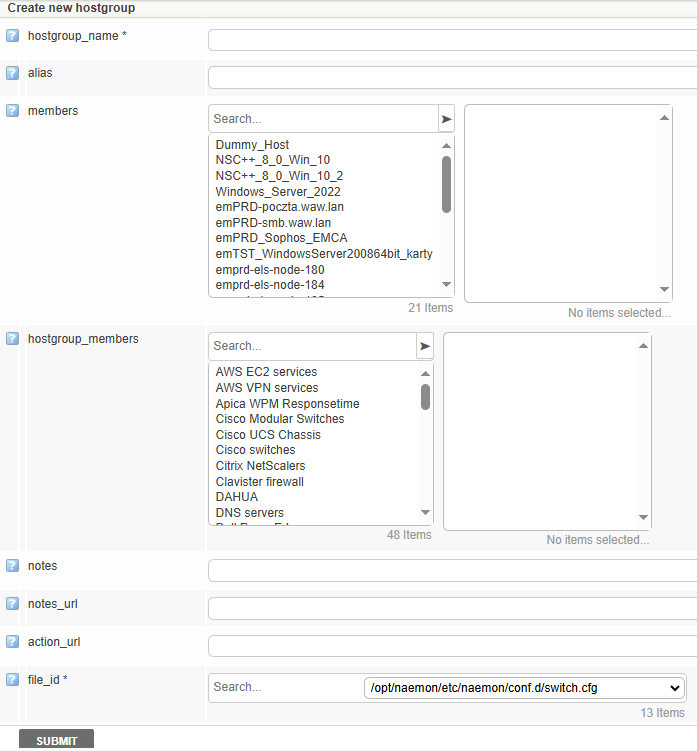Click help icon beside alias field
Screen dimensions: 697x751
point(12,73)
